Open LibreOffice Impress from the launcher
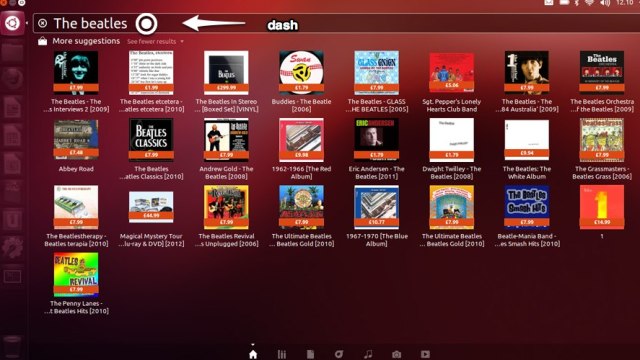Screen dimensions: 640x360 (12, 163)
